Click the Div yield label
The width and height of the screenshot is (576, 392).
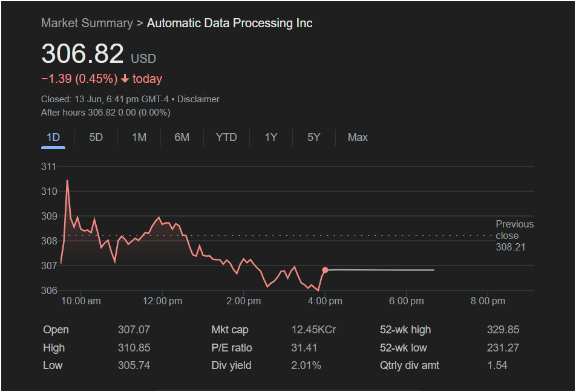point(231,365)
